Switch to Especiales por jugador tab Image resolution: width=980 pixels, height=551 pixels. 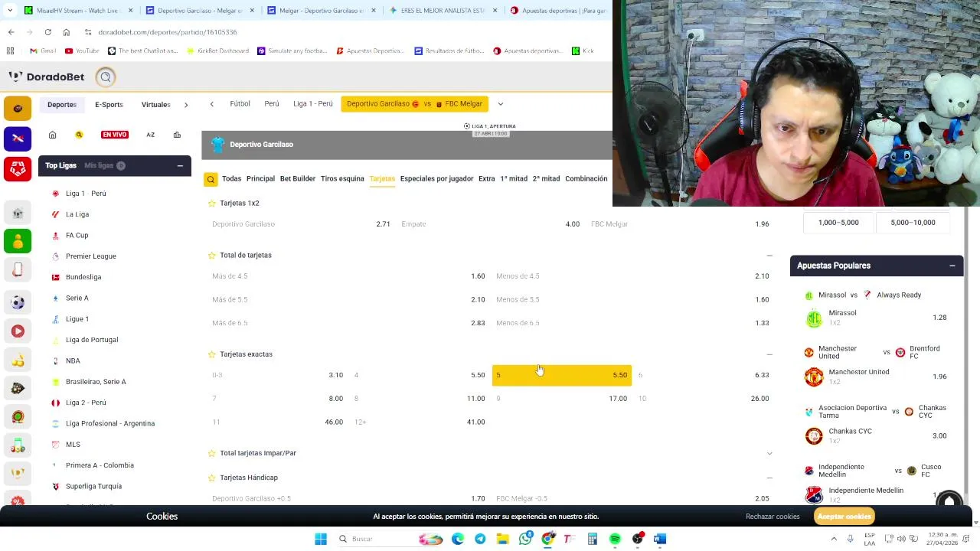click(436, 179)
